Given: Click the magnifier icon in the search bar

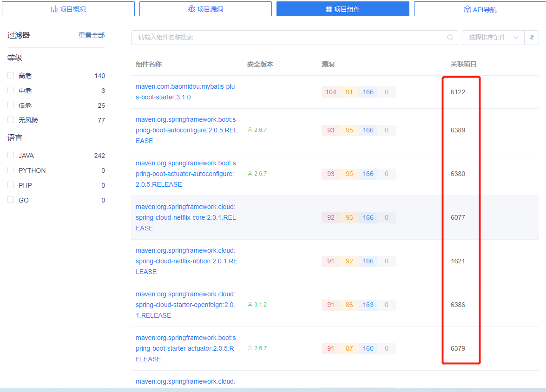Looking at the screenshot, I should pos(449,37).
